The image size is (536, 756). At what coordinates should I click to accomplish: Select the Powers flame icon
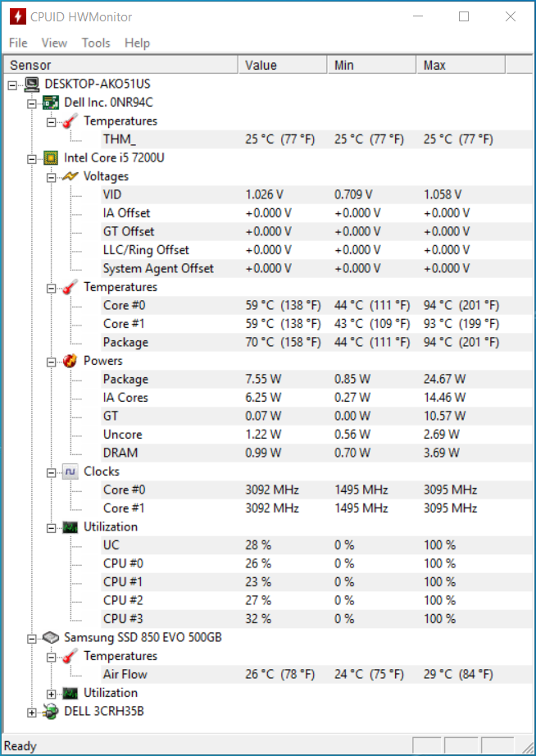pyautogui.click(x=70, y=361)
